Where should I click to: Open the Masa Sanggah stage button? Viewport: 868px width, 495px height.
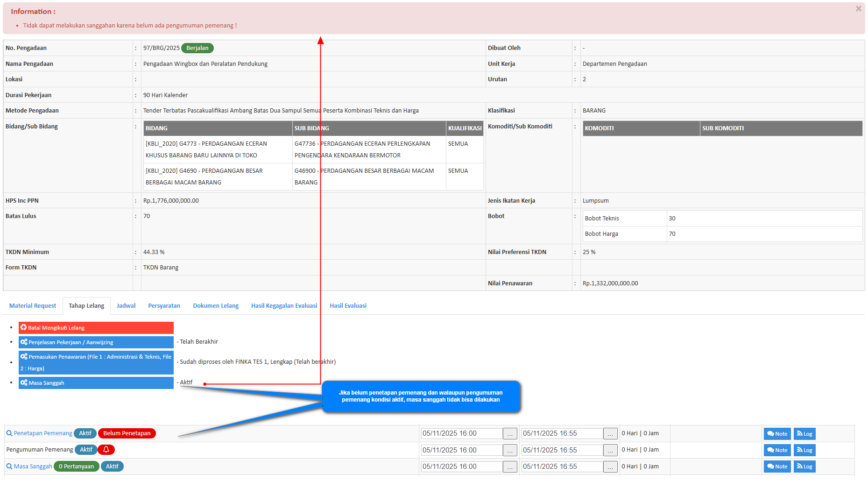(x=96, y=383)
